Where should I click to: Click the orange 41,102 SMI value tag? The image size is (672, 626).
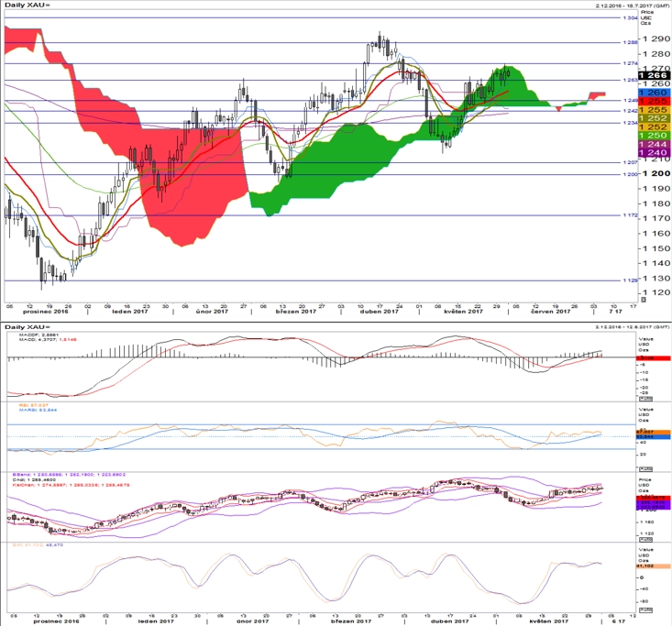[x=653, y=566]
